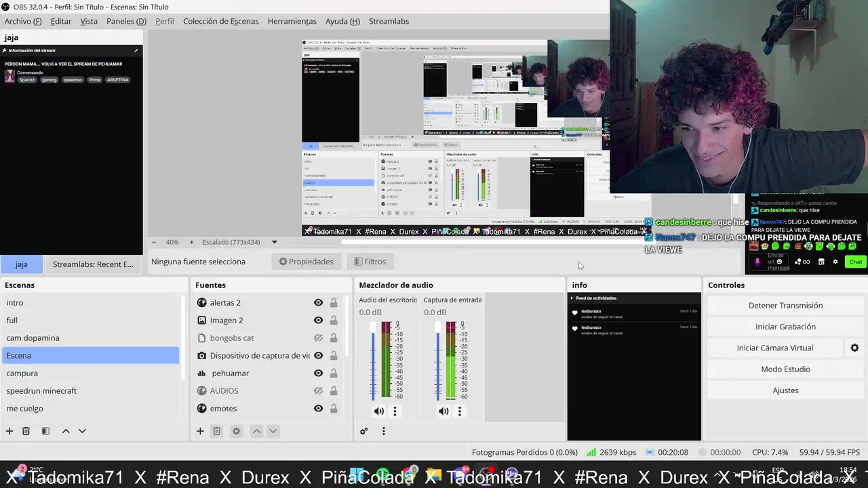Open scene filters icon in Escenas toolbar
The image size is (868, 488).
45,431
